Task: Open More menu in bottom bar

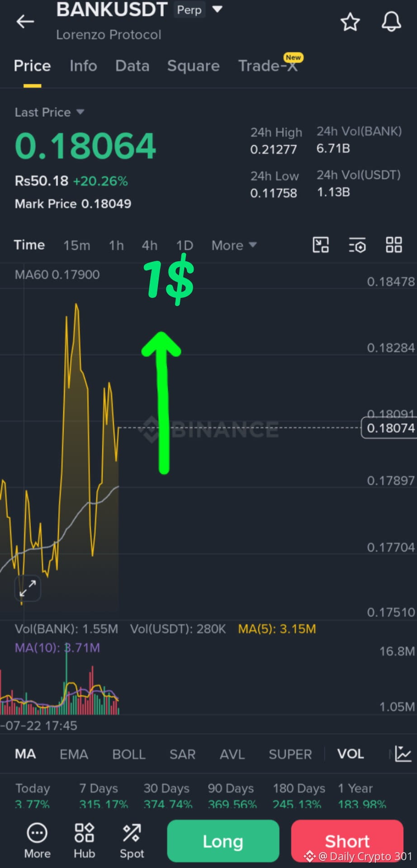Action: (x=37, y=841)
